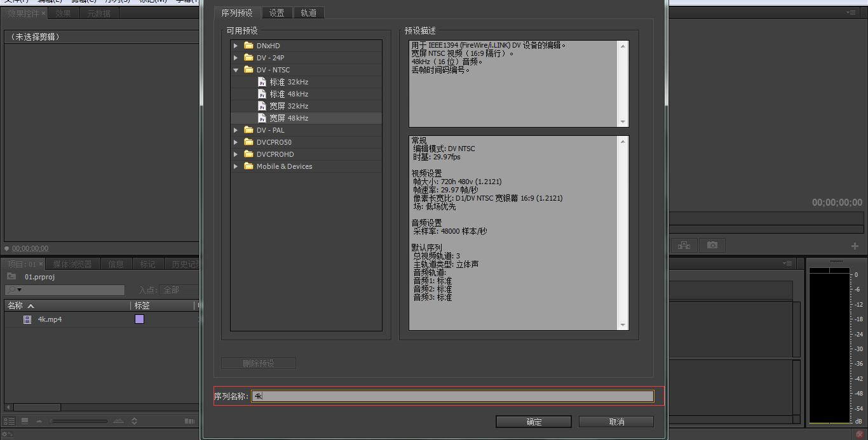Click the 01.prproj parent folder icon

[x=11, y=277]
